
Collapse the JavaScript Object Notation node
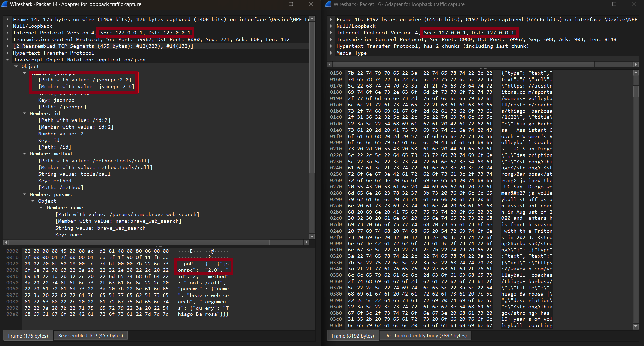pos(7,60)
